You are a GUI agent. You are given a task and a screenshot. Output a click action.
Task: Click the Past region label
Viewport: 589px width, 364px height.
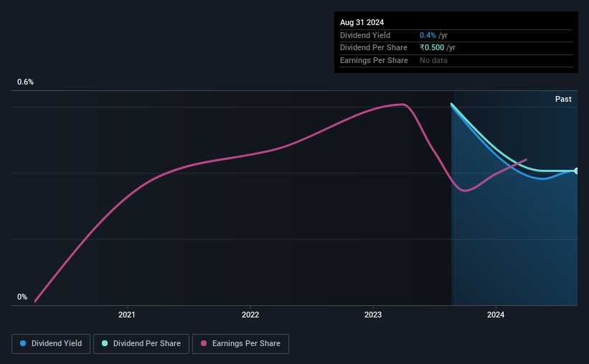tap(563, 99)
